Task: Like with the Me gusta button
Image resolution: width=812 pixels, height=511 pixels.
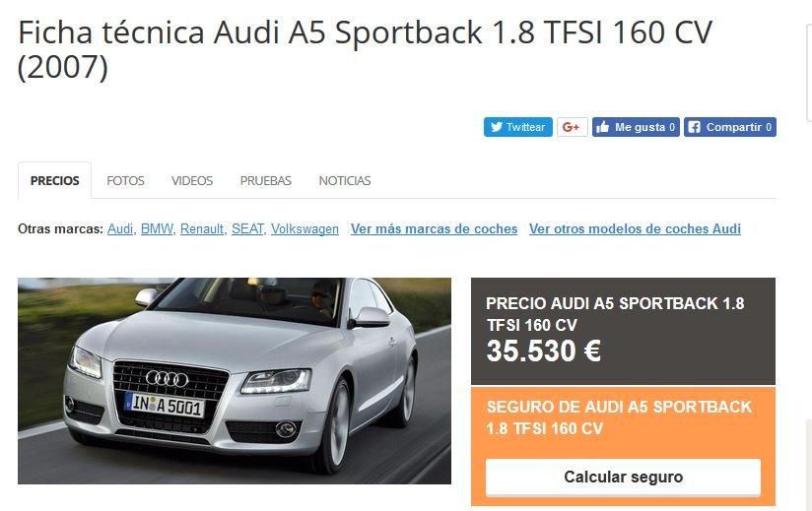Action: (636, 127)
